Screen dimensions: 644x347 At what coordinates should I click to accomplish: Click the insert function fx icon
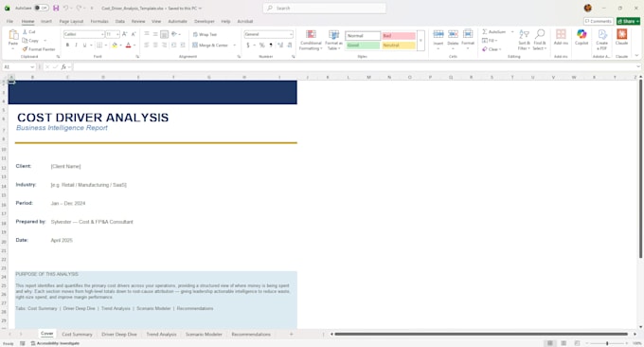[63, 66]
